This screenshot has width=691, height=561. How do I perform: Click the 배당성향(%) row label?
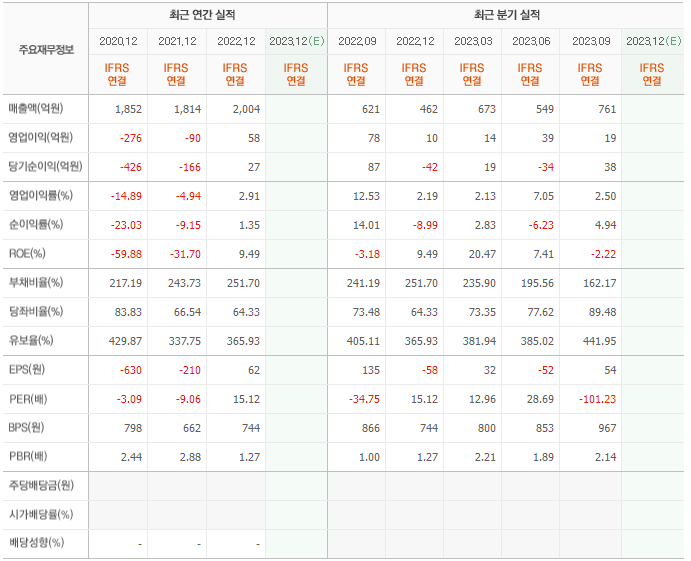[37, 542]
